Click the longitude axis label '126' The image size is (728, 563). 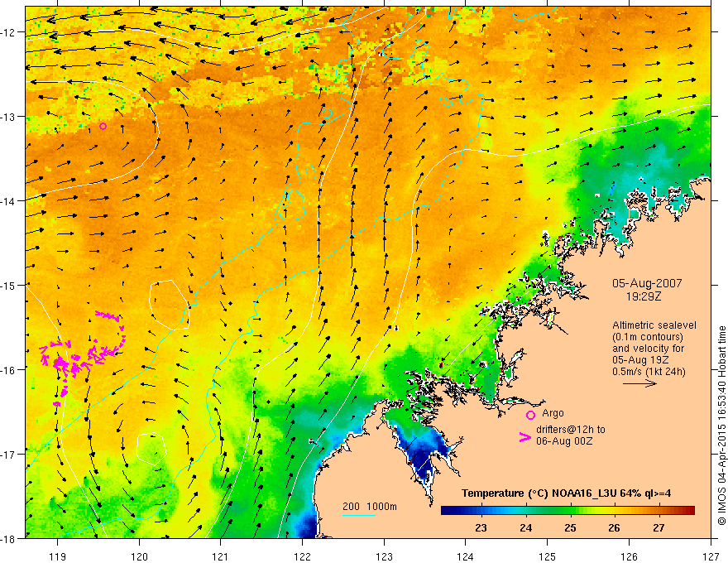coord(629,556)
